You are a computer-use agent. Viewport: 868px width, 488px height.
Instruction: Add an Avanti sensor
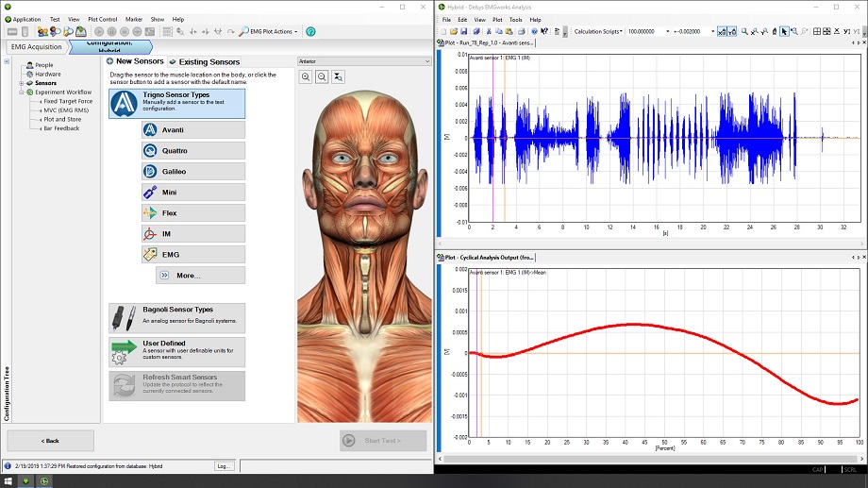[x=193, y=130]
